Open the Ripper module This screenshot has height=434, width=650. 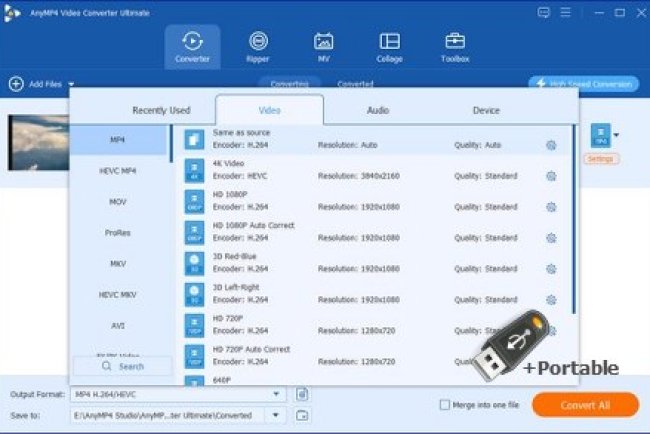[x=258, y=47]
